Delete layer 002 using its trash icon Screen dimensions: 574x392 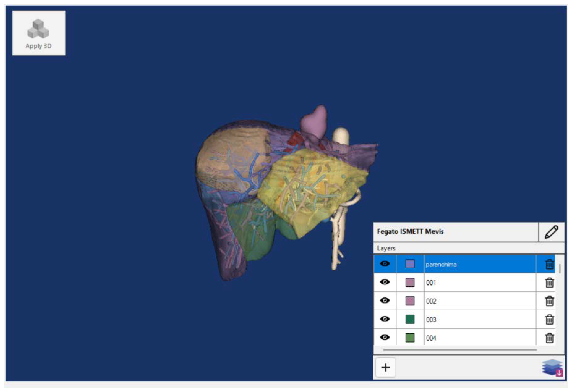click(549, 301)
